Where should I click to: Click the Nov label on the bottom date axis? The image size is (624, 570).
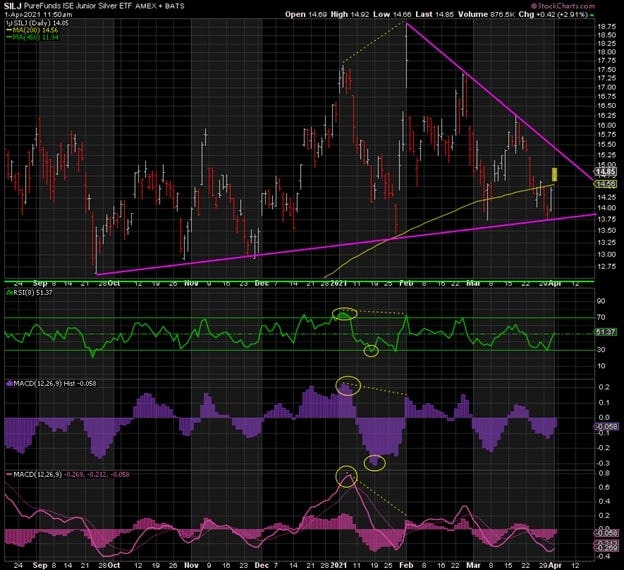191,565
